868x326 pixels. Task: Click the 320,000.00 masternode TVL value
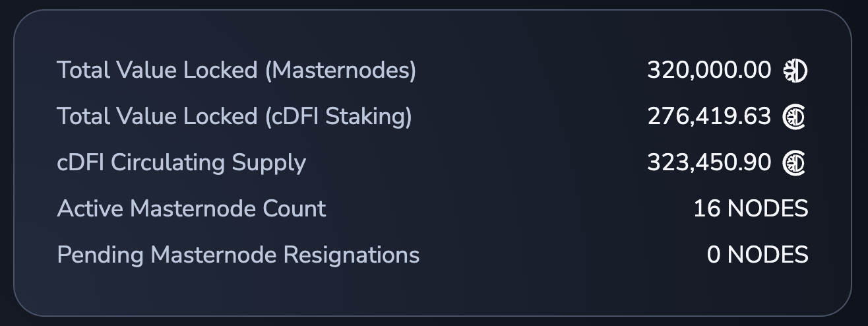pyautogui.click(x=708, y=70)
